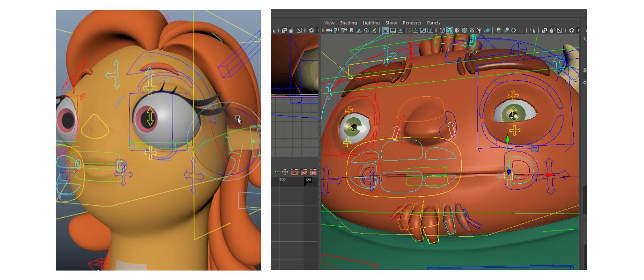The image size is (644, 280).
Task: Click the Use All Lights bulb icon
Action: (x=479, y=30)
